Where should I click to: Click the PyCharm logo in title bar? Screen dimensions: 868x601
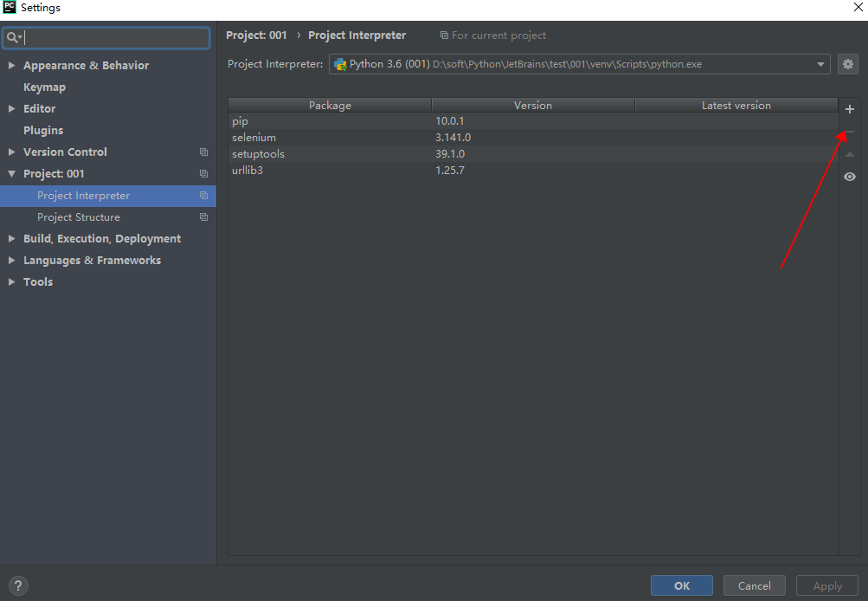coord(10,7)
